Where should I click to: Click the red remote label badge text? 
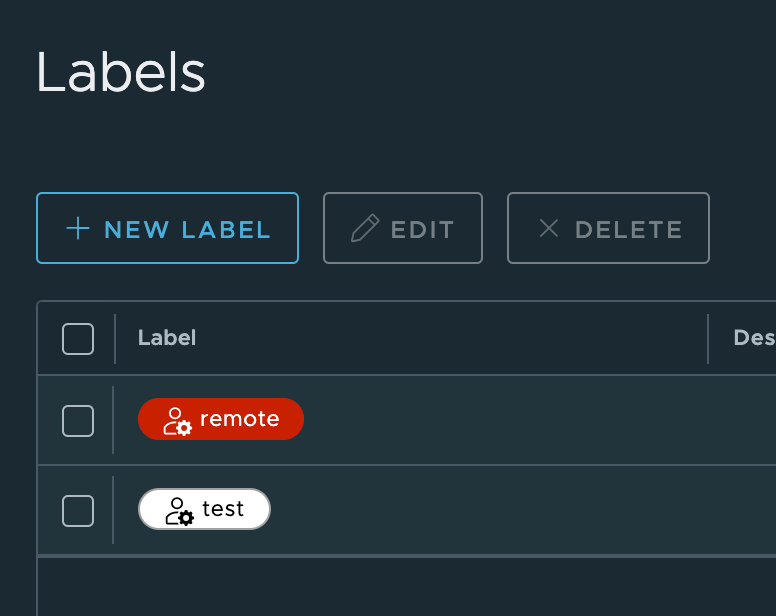tap(239, 419)
